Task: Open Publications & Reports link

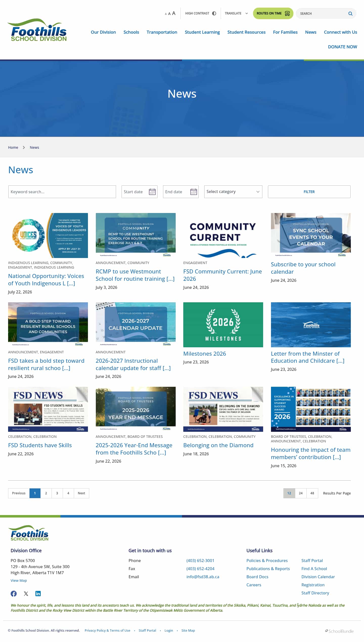Action: [268, 569]
